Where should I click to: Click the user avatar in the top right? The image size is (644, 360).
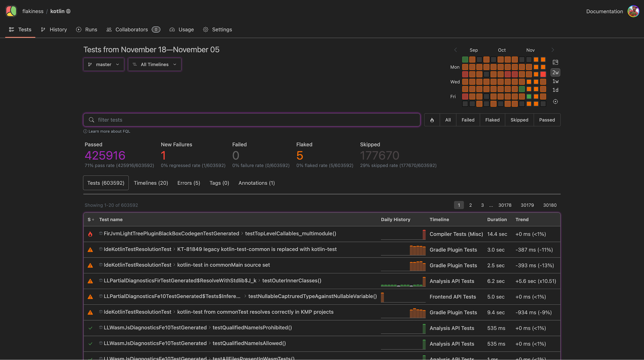tap(634, 11)
